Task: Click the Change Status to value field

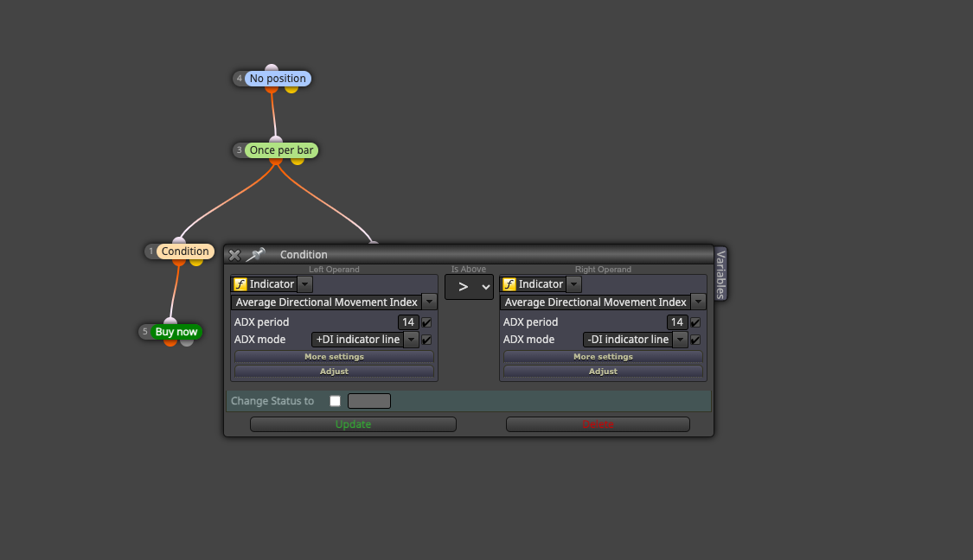Action: pos(369,401)
